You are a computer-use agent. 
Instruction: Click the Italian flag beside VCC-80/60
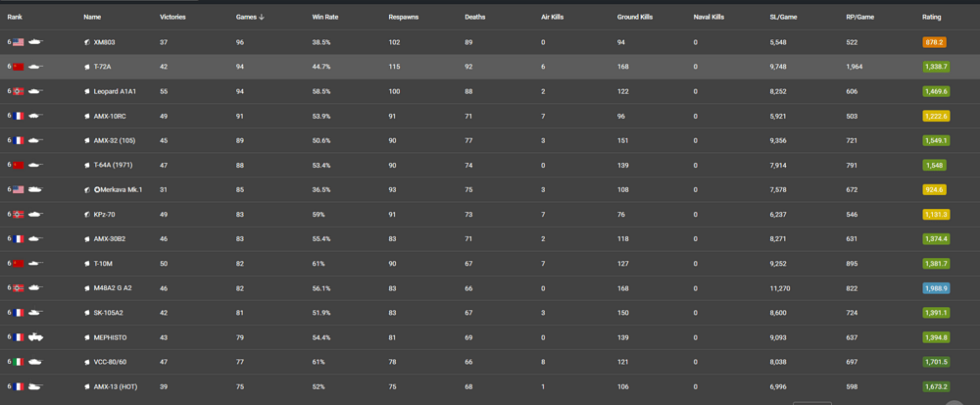coord(19,362)
